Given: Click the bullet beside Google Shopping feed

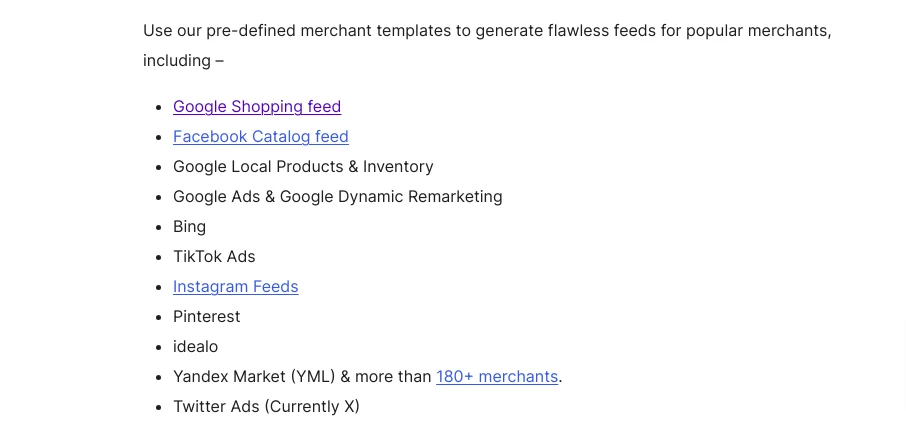Looking at the screenshot, I should point(159,107).
